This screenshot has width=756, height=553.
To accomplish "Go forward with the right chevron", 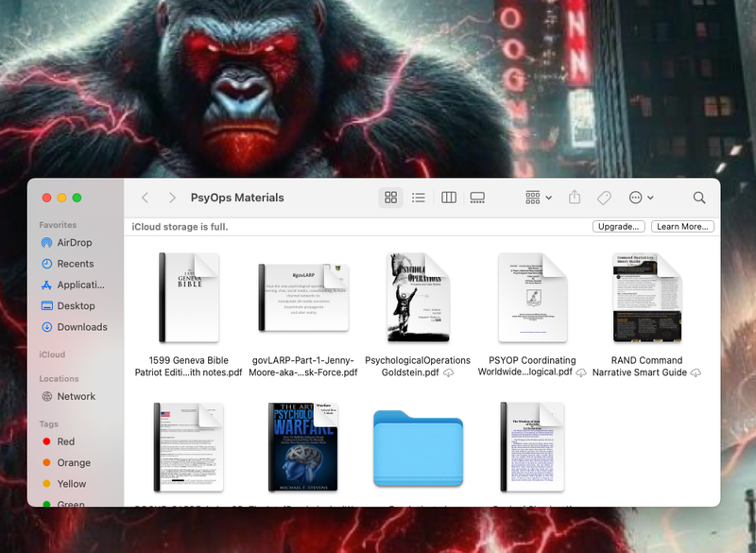I will [172, 198].
